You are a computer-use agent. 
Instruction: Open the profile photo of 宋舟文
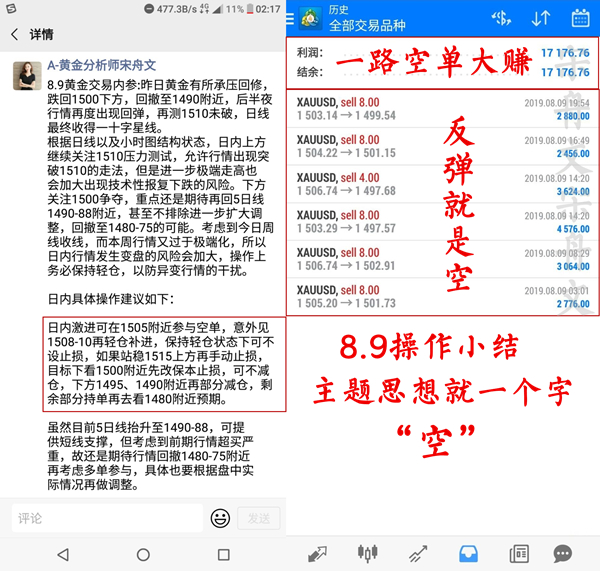pyautogui.click(x=27, y=76)
